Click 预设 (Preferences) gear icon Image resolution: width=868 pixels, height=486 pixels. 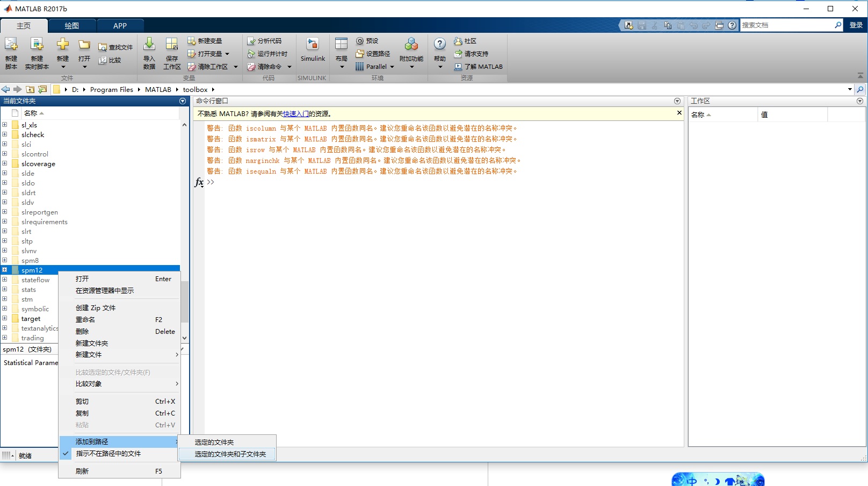[360, 41]
